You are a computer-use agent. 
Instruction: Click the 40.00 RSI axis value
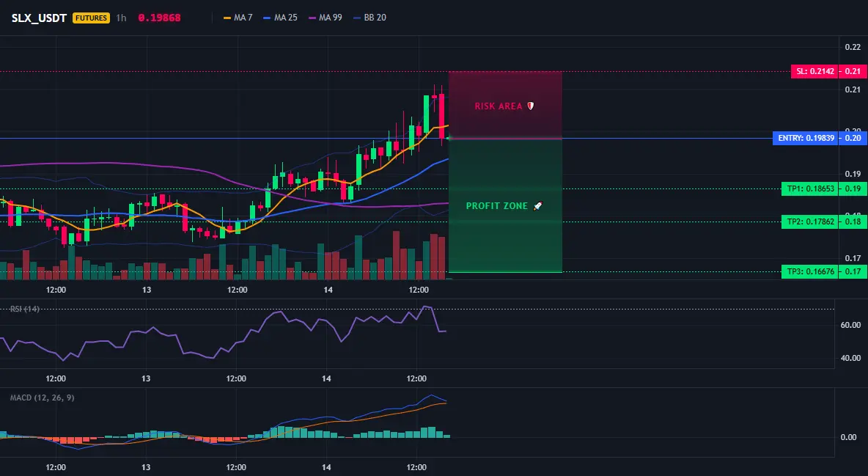click(851, 358)
